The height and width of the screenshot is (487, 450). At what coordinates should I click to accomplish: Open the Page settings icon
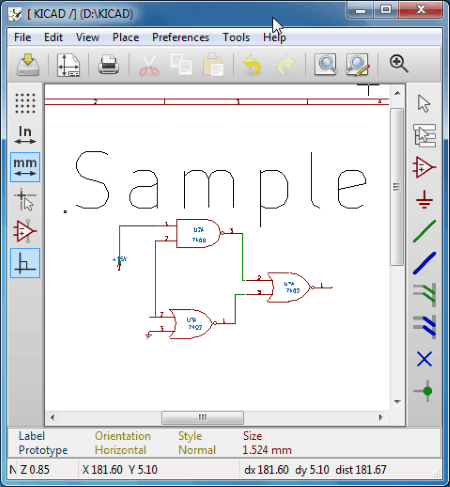68,65
